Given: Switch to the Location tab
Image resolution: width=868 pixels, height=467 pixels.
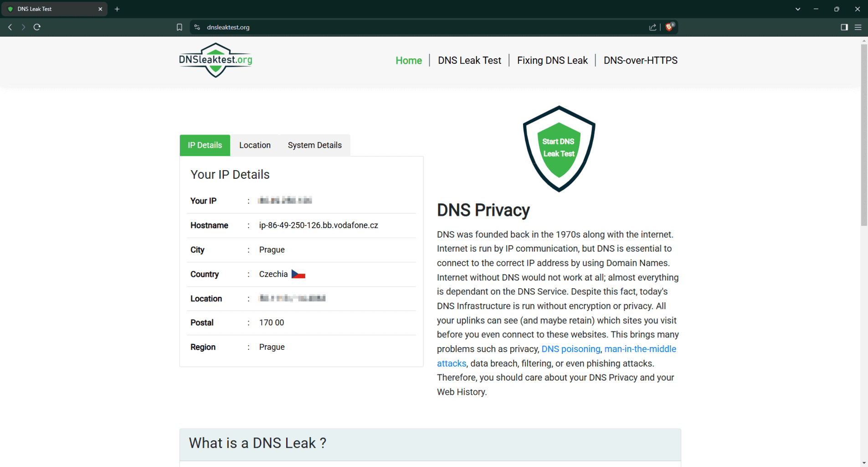Looking at the screenshot, I should point(255,145).
